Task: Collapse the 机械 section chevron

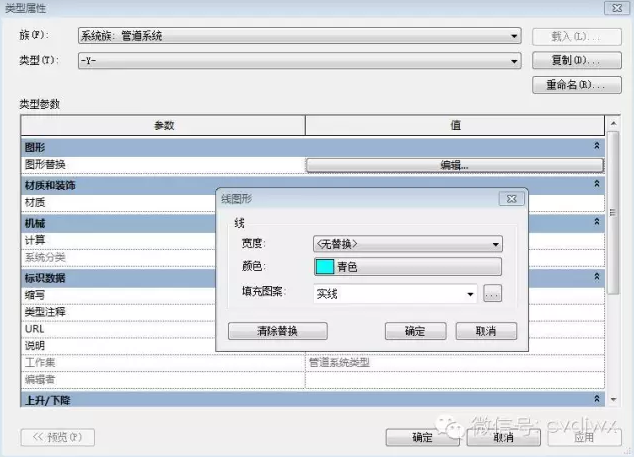Action: [597, 222]
